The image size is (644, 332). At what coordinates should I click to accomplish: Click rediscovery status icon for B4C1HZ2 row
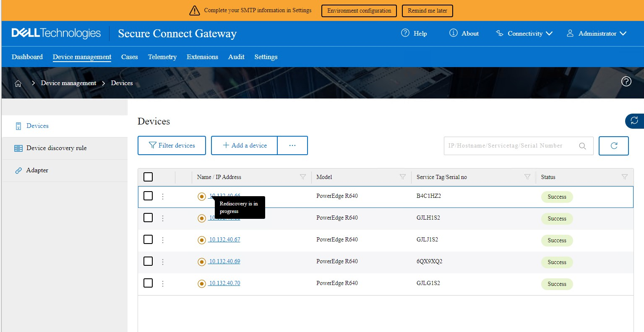(202, 197)
